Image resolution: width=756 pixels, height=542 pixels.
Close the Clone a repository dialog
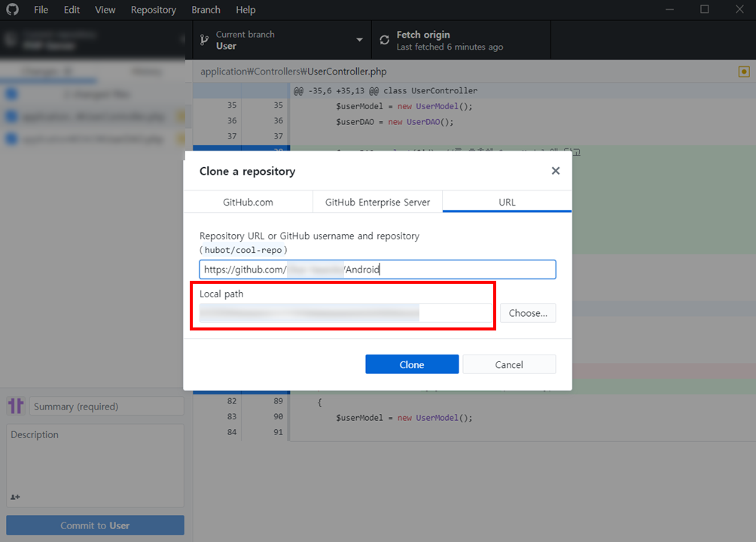556,171
